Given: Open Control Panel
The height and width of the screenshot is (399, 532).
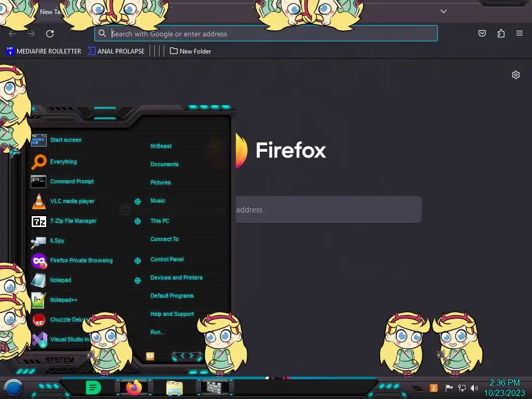Looking at the screenshot, I should [x=167, y=259].
